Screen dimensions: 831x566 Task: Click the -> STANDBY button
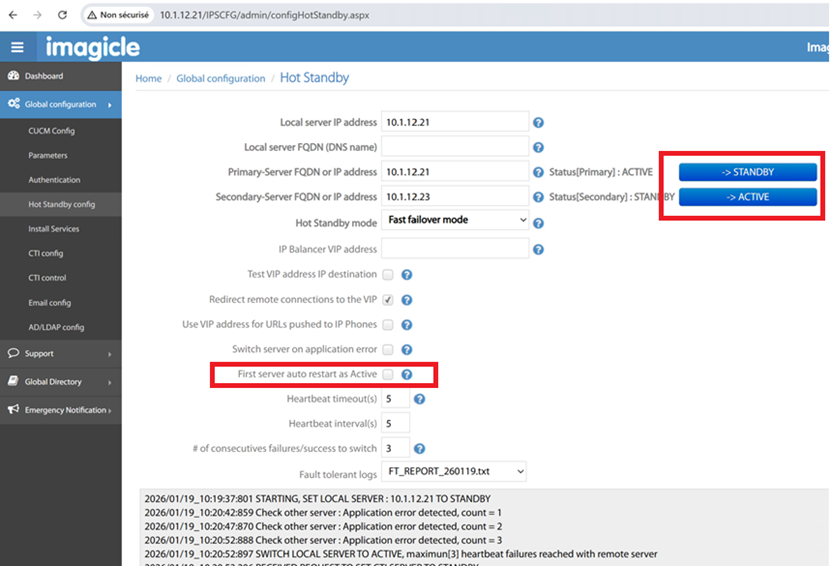(x=747, y=172)
